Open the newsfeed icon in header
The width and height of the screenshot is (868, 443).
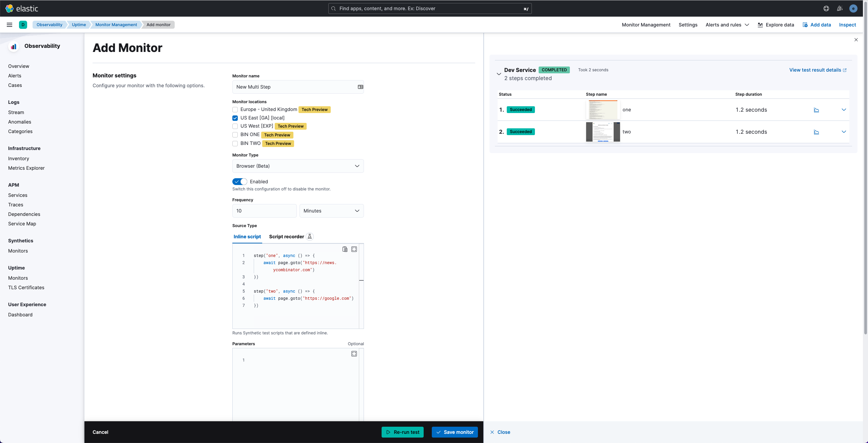(x=840, y=8)
